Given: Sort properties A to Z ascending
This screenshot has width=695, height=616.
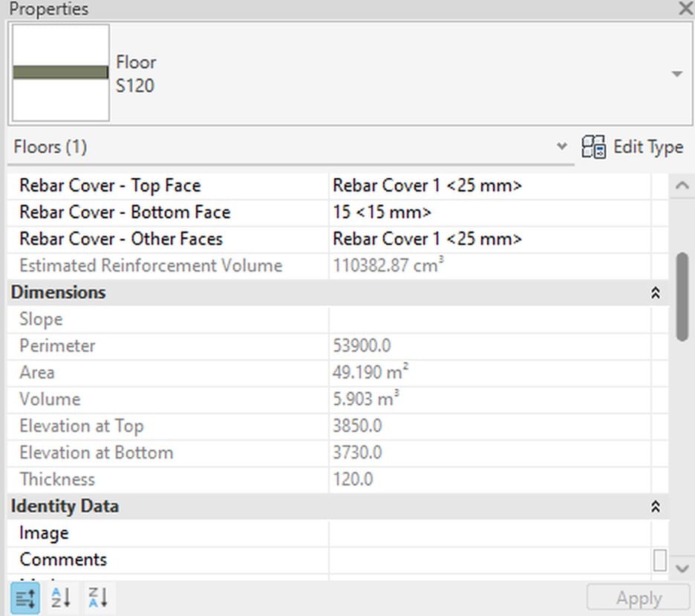Looking at the screenshot, I should pos(61,598).
